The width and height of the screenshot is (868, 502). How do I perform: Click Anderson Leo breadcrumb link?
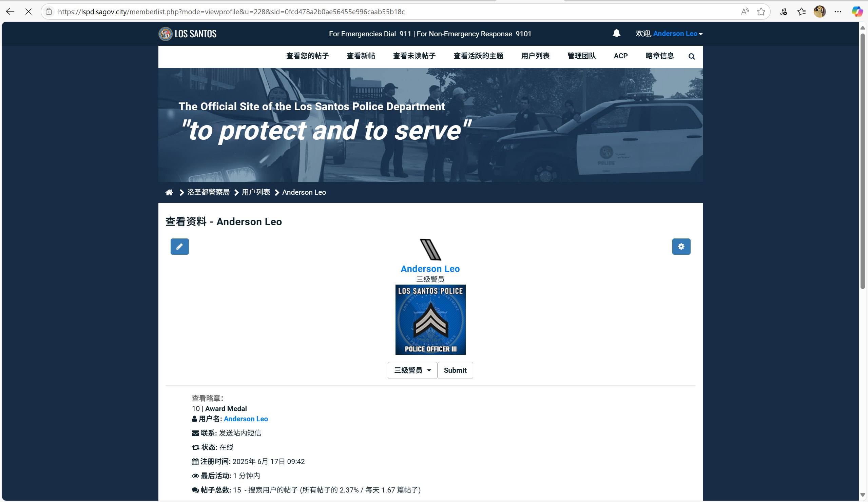[304, 192]
